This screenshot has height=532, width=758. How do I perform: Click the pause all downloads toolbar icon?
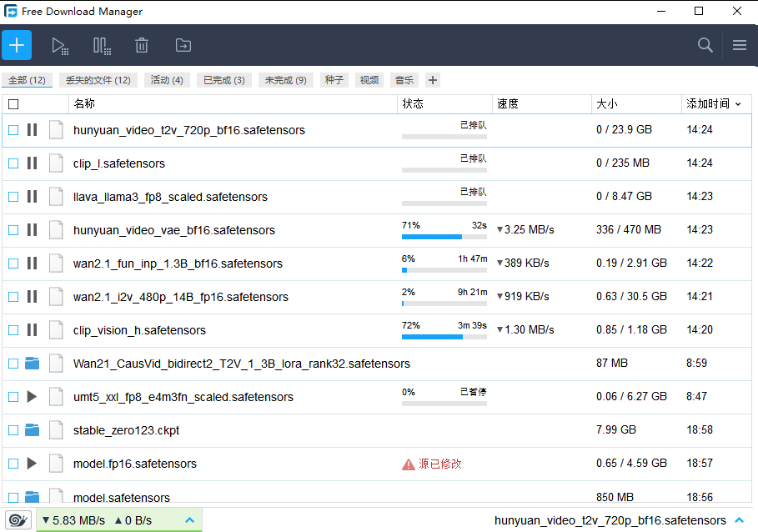(x=102, y=46)
